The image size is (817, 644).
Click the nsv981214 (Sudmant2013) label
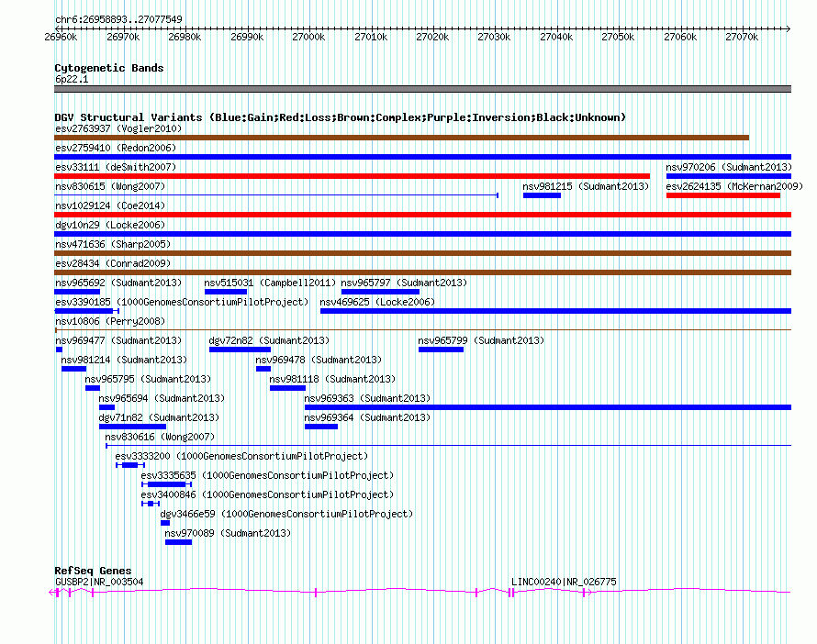(124, 360)
